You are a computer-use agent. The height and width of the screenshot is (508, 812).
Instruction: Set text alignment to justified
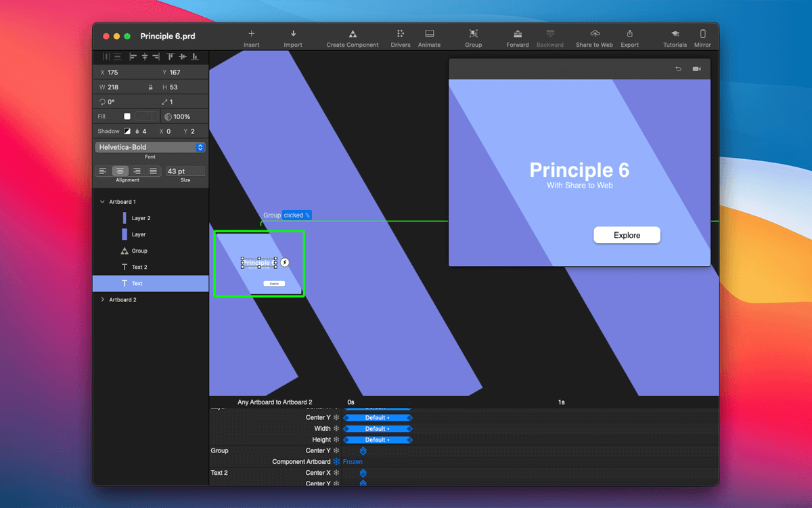(x=153, y=171)
